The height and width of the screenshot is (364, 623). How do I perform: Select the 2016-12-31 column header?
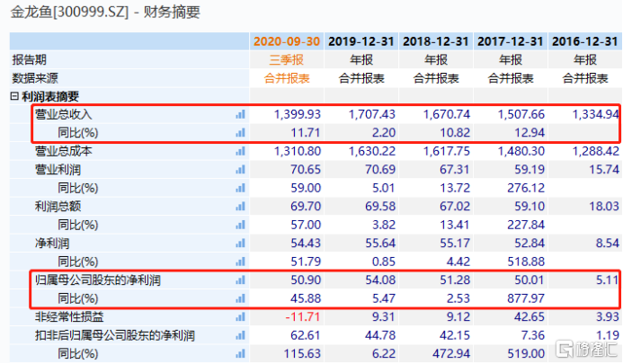(585, 41)
